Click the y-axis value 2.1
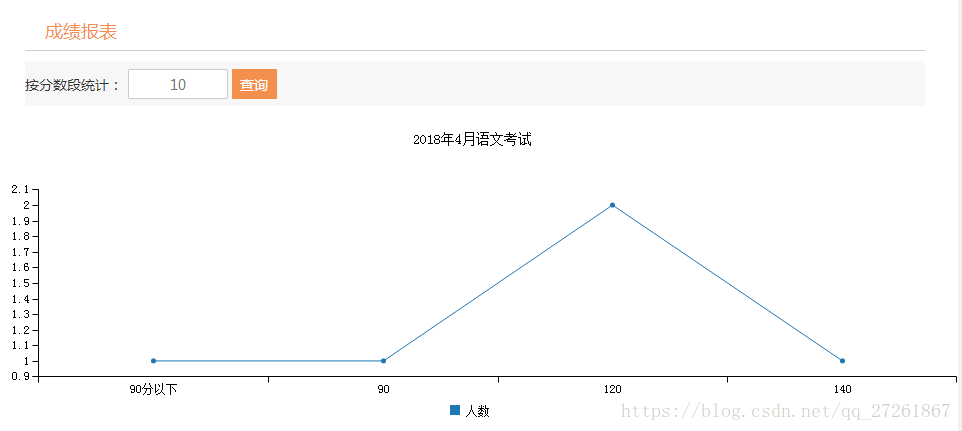Image resolution: width=962 pixels, height=431 pixels. click(21, 189)
